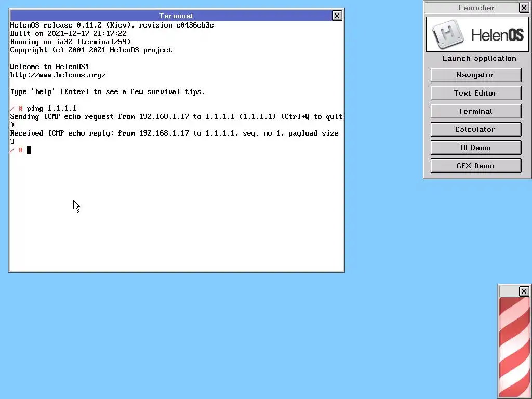Click the Launcher window title bar
Image resolution: width=532 pixels, height=399 pixels.
point(472,8)
